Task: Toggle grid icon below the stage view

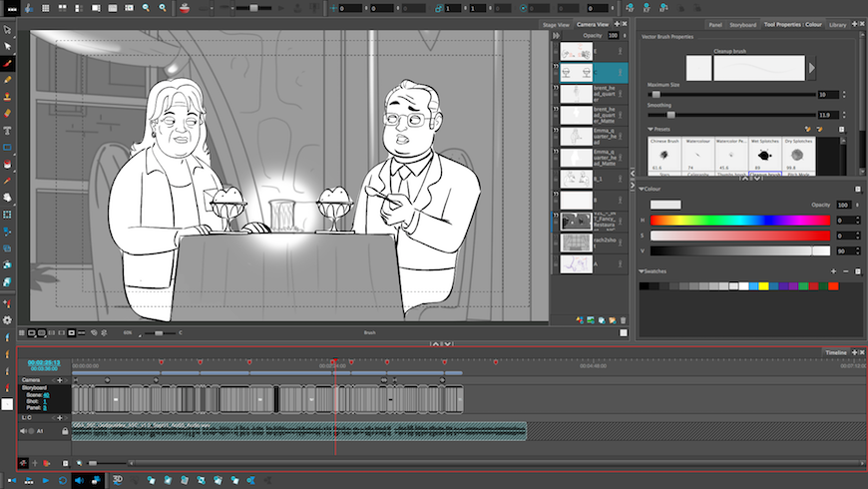Action: coord(22,333)
